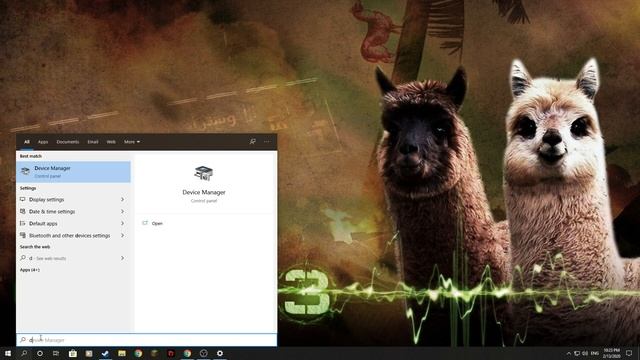Open the search panel ellipsis options menu
640x360 pixels.
[x=267, y=142]
